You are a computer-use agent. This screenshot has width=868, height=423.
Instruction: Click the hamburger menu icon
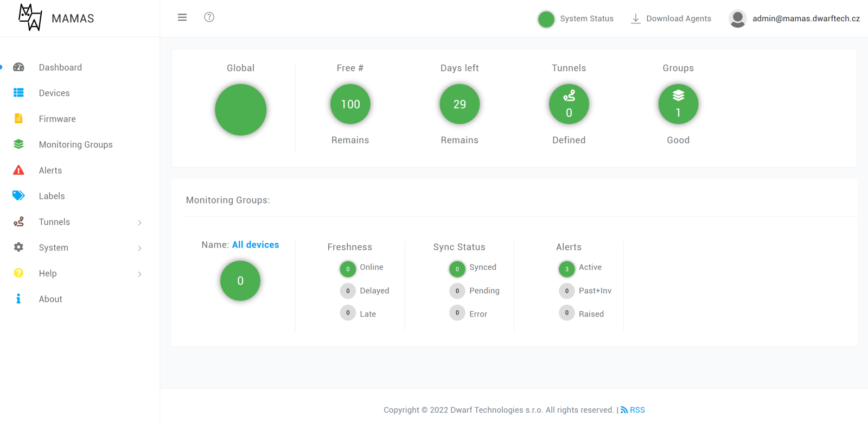(182, 17)
